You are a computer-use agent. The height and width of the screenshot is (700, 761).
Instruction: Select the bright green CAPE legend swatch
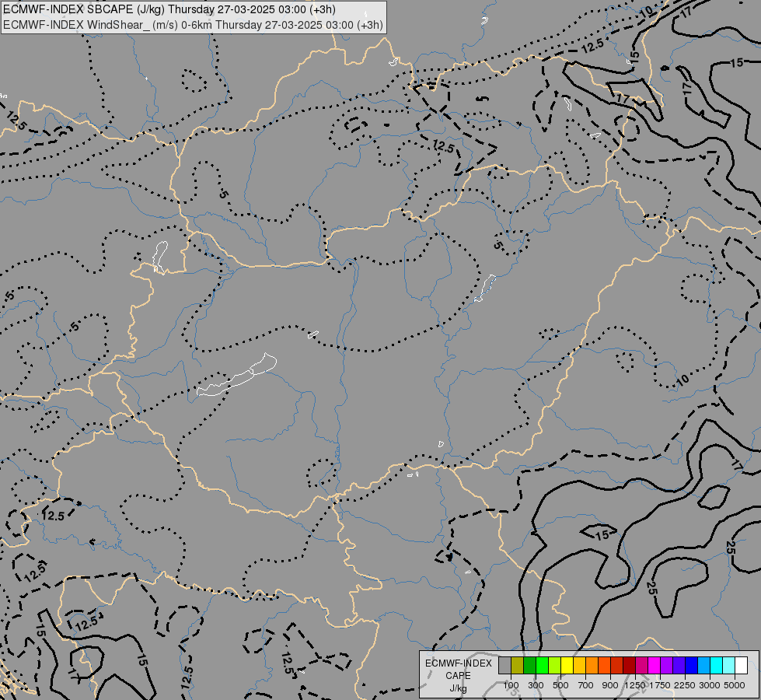click(542, 665)
